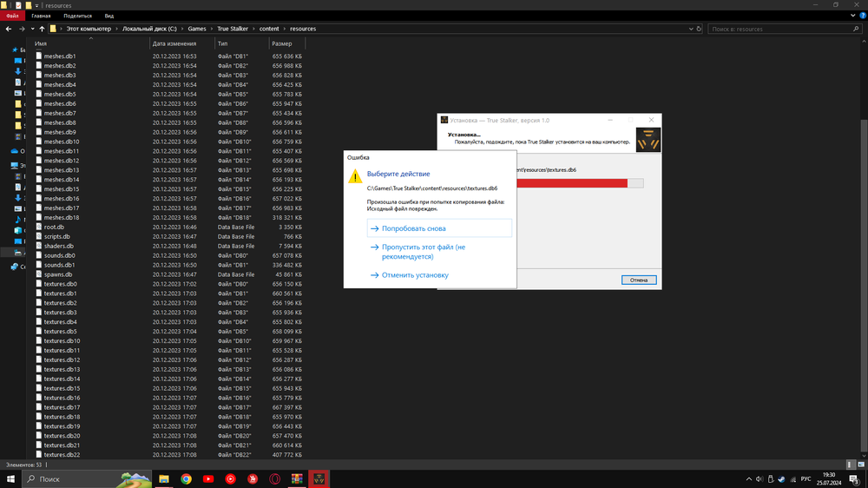Screen dimensions: 868x488
Task: Switch to the Вид ribbon tab
Action: coord(108,16)
